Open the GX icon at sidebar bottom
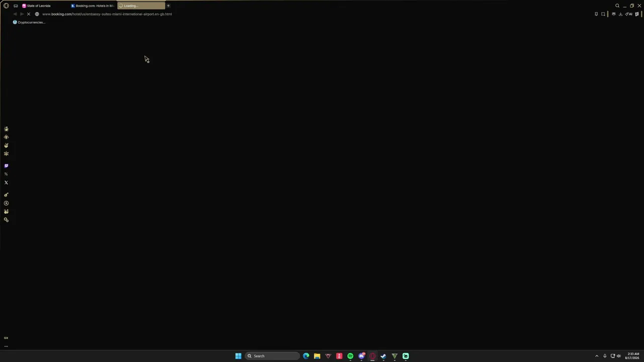 (x=6, y=338)
